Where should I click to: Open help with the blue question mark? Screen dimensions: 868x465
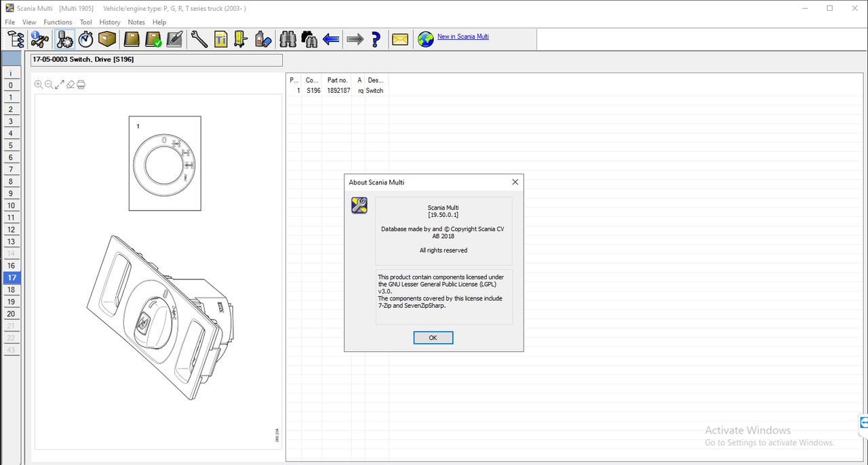(376, 39)
